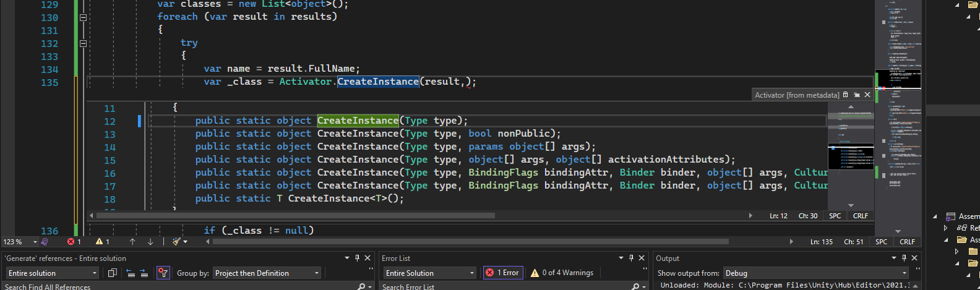This screenshot has width=980, height=290.
Task: Open the references scope Entire solution dropdown
Action: 53,273
